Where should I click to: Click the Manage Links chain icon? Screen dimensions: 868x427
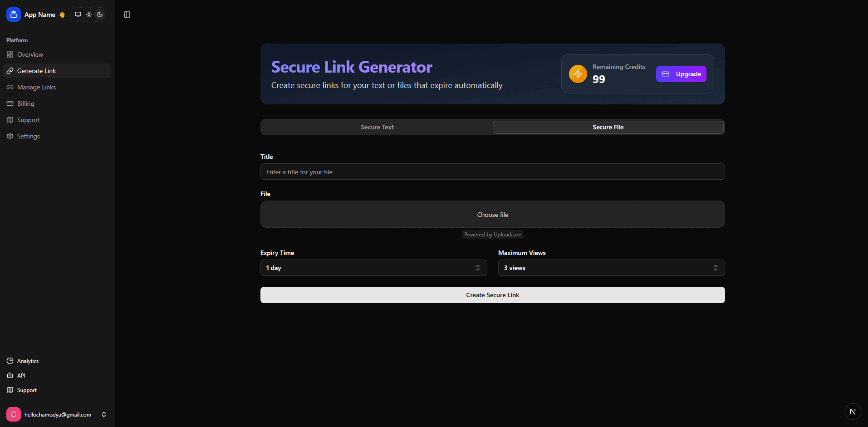(10, 87)
